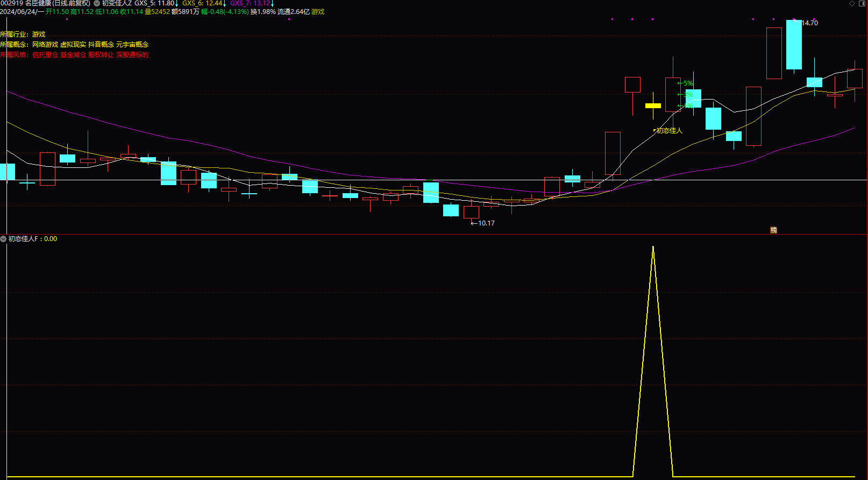Click the 信托重仓 style label
Screen dimensions: 868x480
45,55
